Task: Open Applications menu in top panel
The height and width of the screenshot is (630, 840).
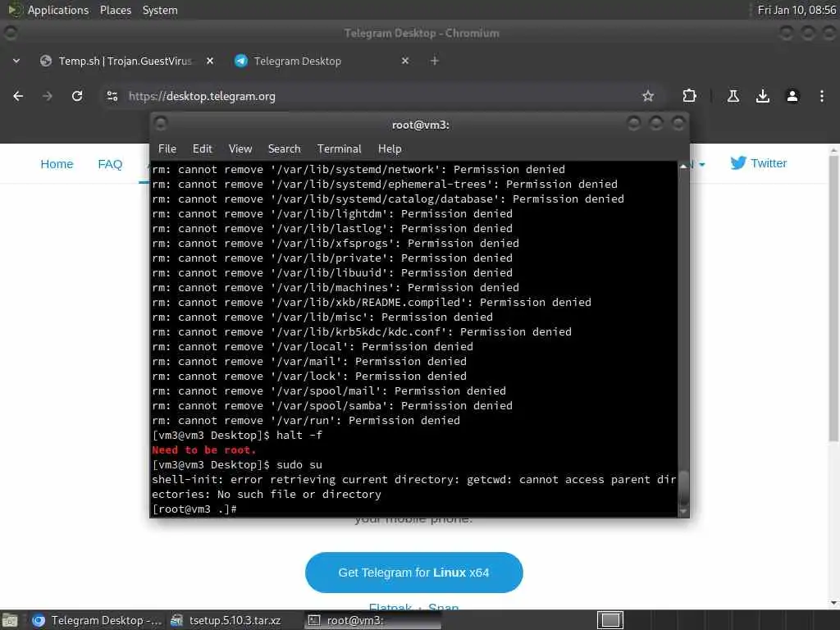Action: pos(58,10)
